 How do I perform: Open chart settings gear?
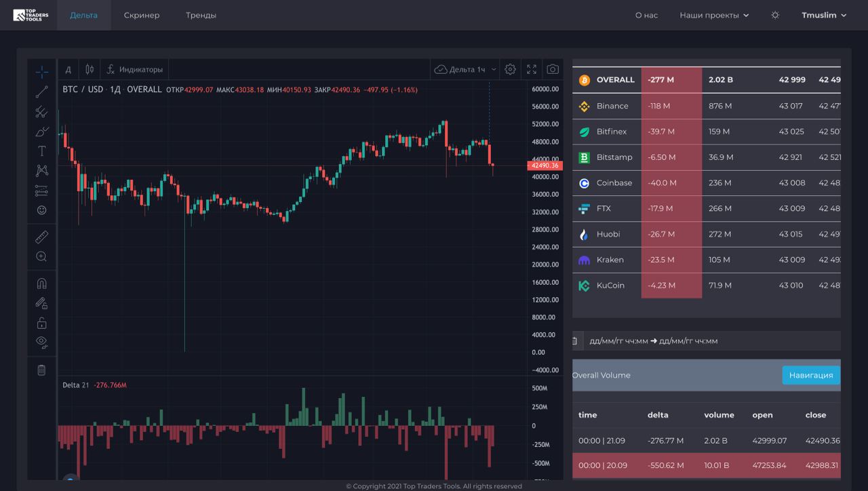[x=510, y=69]
